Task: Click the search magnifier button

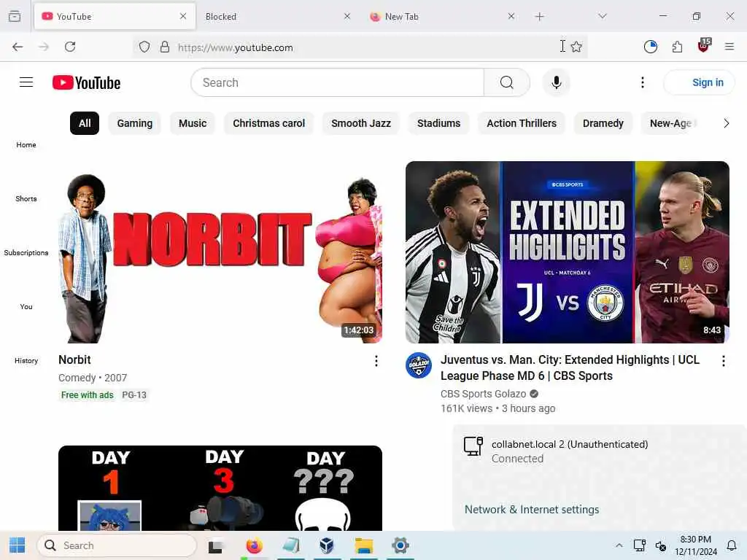Action: pyautogui.click(x=507, y=82)
